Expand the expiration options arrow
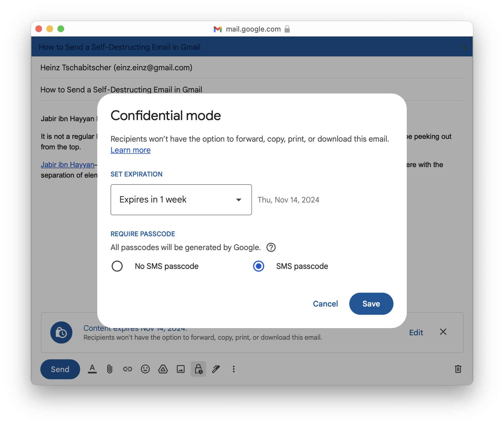 [238, 199]
